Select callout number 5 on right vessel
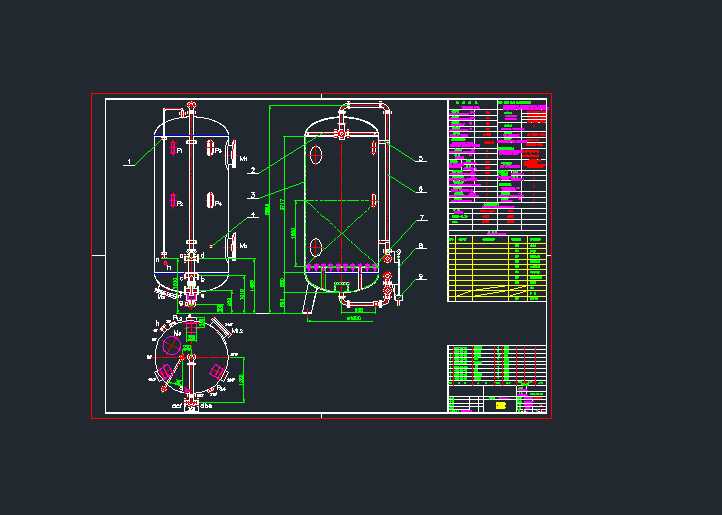 (420, 158)
